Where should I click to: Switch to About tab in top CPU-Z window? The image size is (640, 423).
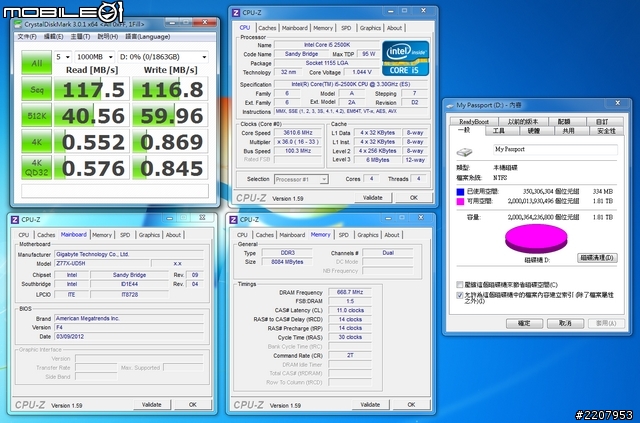click(x=394, y=28)
